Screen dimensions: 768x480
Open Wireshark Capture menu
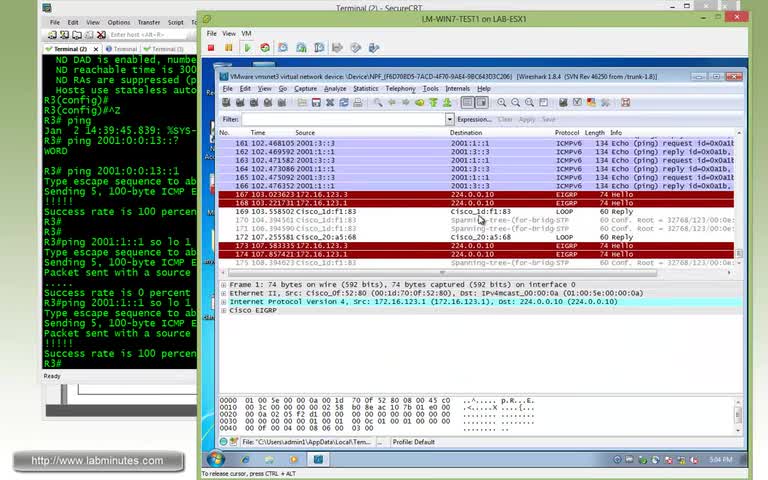[x=305, y=89]
